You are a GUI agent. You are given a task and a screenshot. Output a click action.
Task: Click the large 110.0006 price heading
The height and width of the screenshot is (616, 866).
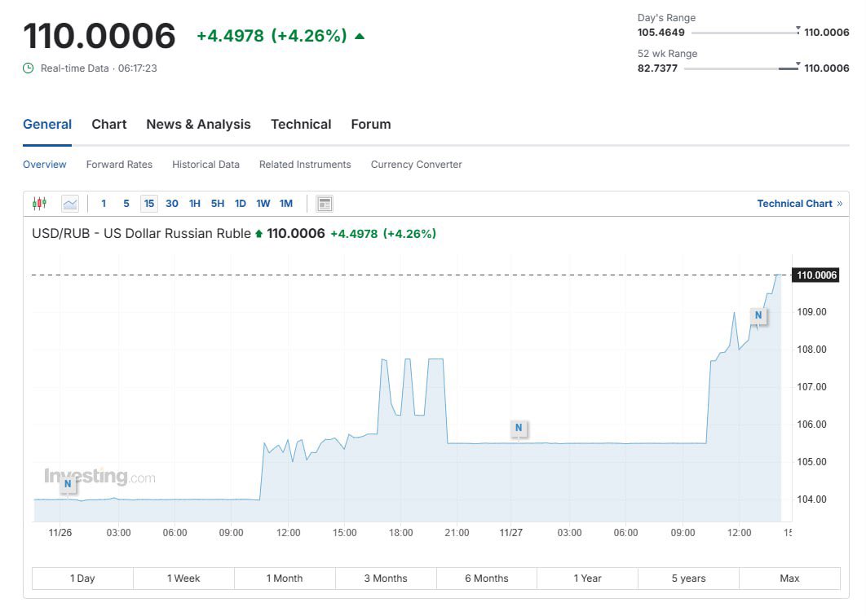click(99, 36)
